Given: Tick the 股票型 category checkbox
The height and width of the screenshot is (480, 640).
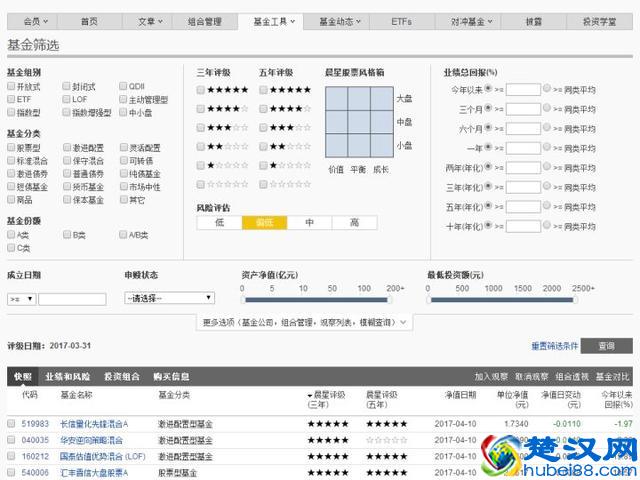Looking at the screenshot, I should point(11,147).
